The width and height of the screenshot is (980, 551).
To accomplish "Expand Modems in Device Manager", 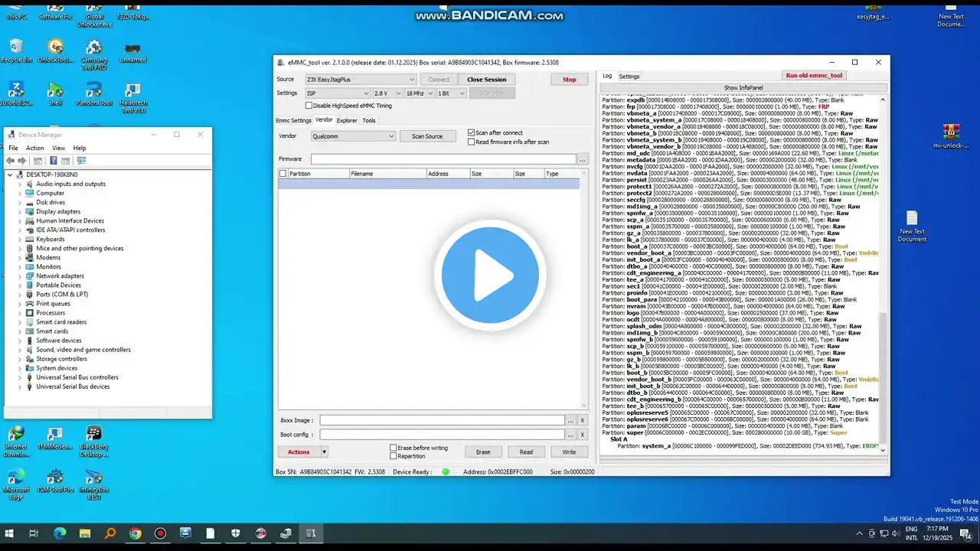I will tap(20, 257).
